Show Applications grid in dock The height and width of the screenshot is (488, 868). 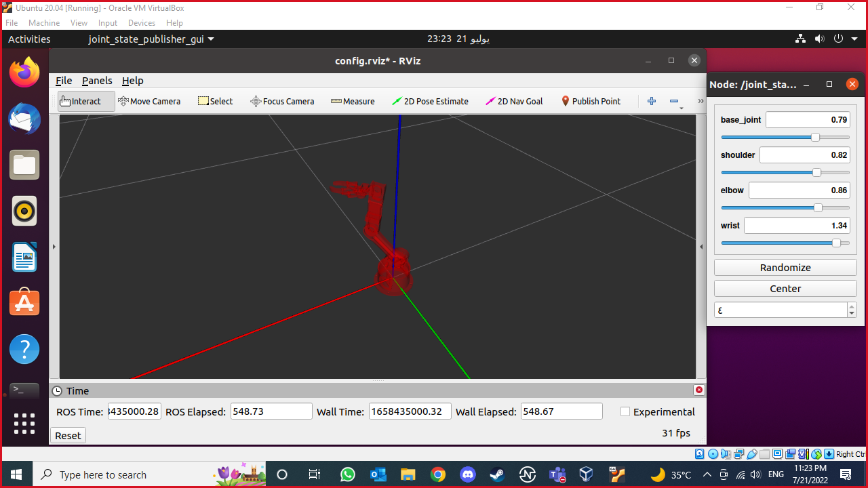[24, 424]
